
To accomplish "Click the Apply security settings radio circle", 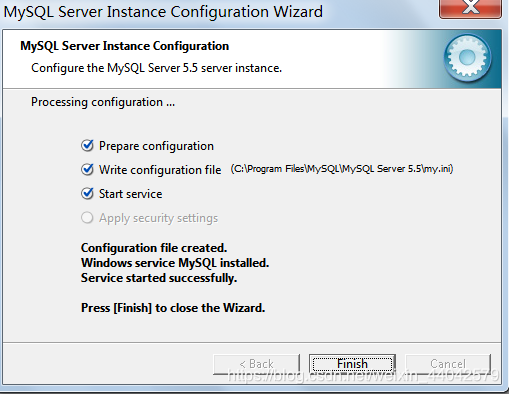I will (x=87, y=218).
